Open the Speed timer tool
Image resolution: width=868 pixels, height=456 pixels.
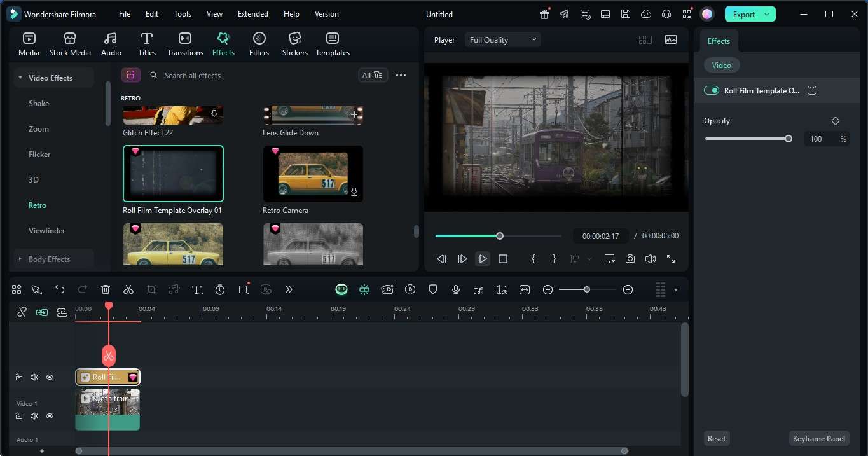pyautogui.click(x=220, y=289)
